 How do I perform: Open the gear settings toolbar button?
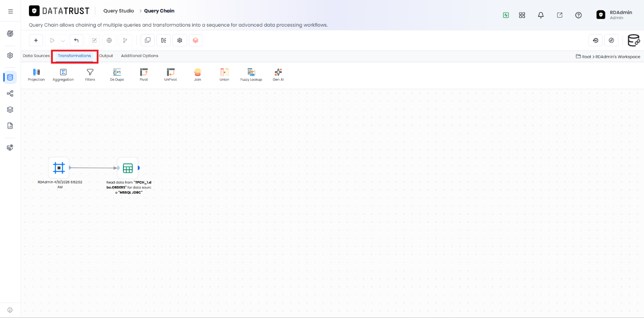[x=179, y=40]
